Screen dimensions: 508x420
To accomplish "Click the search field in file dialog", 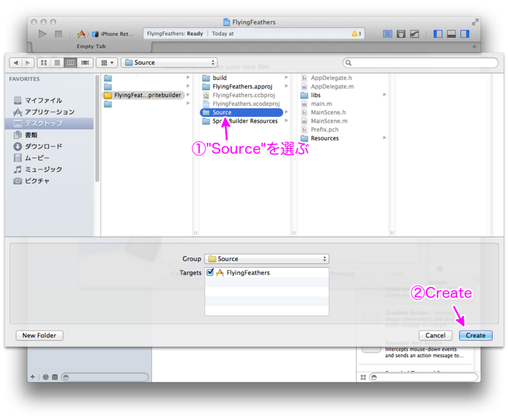I will coord(420,63).
